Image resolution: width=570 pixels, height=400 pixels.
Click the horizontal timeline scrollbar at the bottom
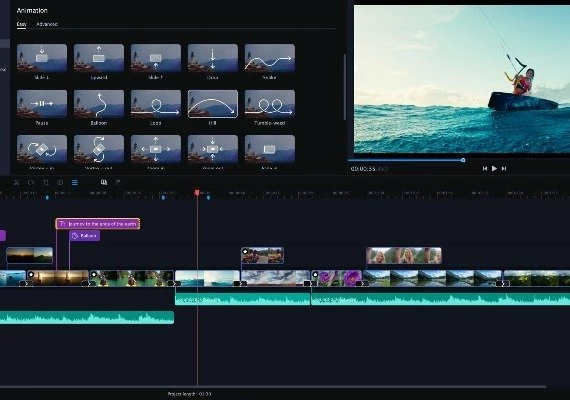click(273, 387)
